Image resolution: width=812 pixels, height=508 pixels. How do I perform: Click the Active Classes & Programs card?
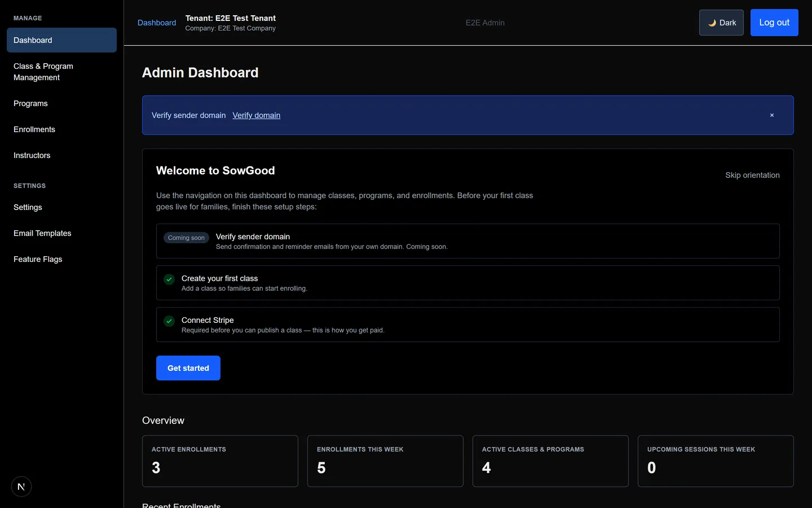point(550,461)
